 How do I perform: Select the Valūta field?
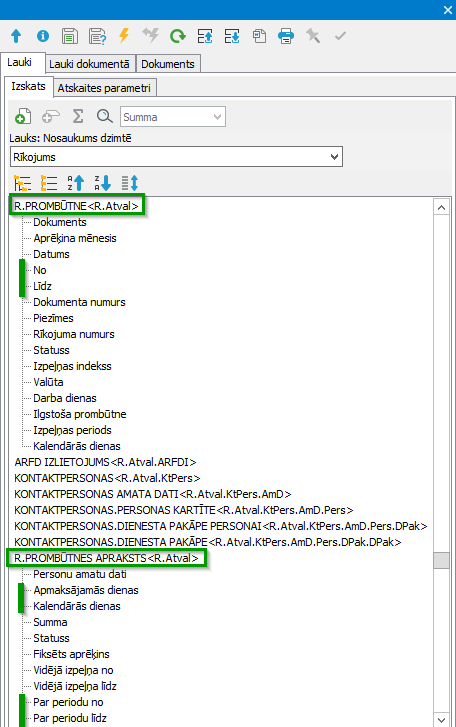48,382
